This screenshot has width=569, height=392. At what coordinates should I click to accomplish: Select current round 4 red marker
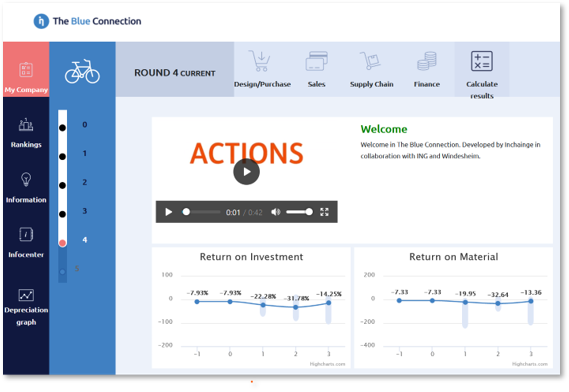62,243
